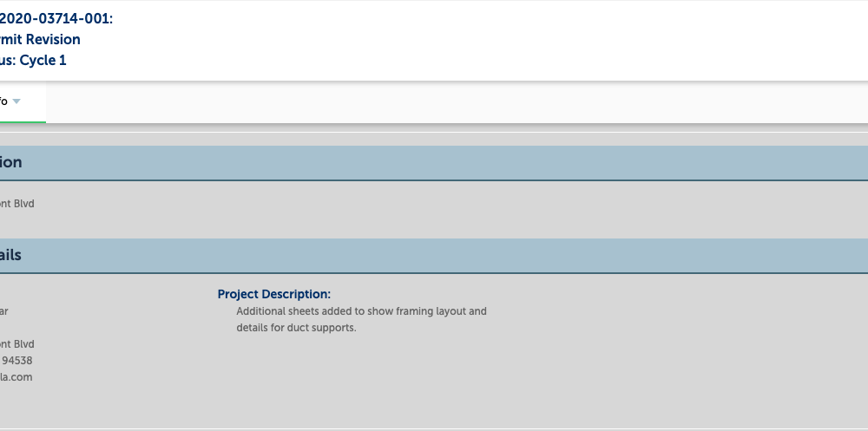Click the Permit Revision title text
868x431 pixels.
[40, 39]
